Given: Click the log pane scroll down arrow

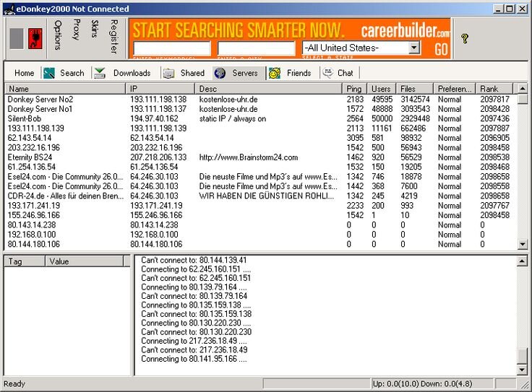Looking at the screenshot, I should (523, 370).
